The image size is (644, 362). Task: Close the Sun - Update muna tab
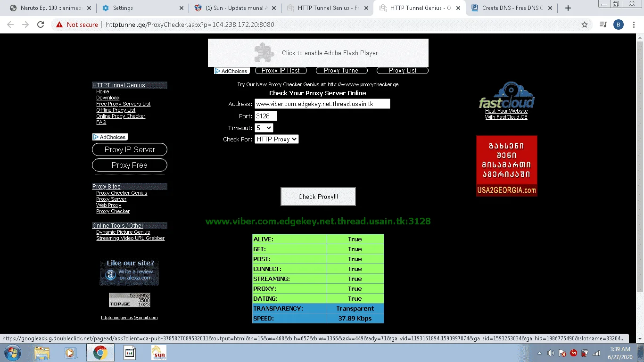[x=274, y=8]
